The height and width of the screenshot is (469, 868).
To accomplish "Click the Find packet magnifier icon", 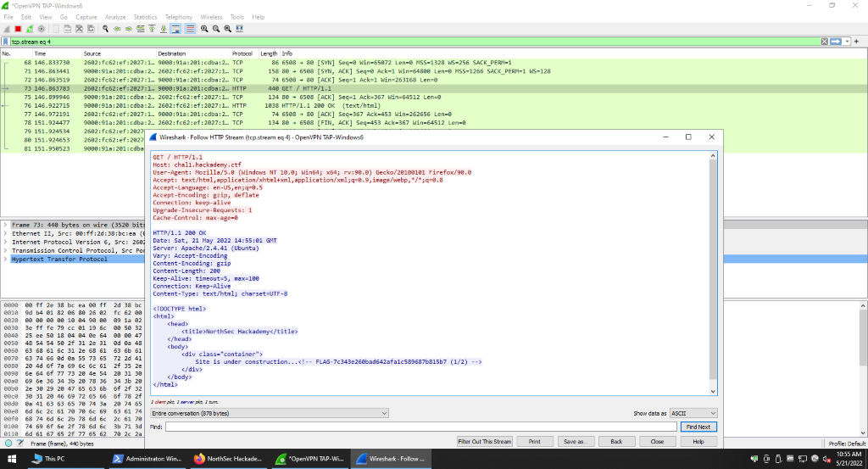I will coord(105,28).
